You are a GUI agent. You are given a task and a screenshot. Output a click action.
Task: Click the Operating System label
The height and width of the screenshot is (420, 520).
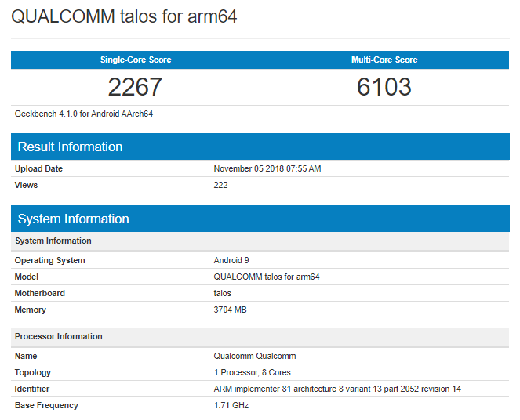pyautogui.click(x=49, y=260)
